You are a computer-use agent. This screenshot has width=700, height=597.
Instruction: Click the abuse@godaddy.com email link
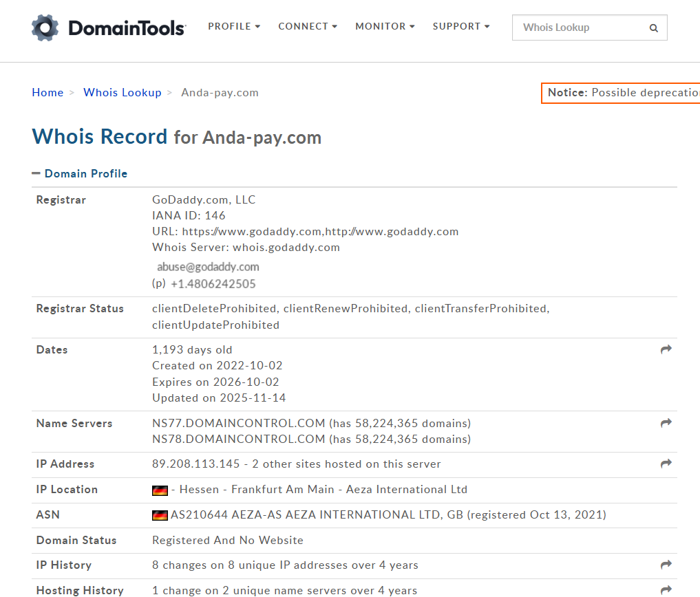pos(208,267)
